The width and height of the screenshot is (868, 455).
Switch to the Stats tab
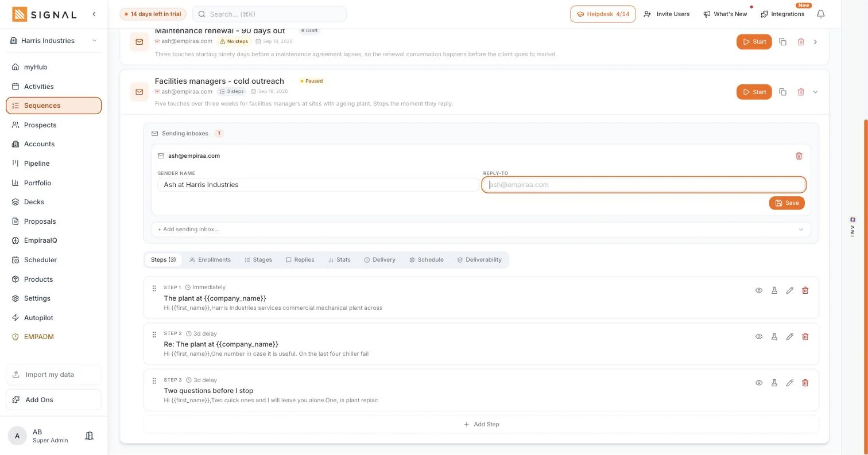tap(339, 260)
